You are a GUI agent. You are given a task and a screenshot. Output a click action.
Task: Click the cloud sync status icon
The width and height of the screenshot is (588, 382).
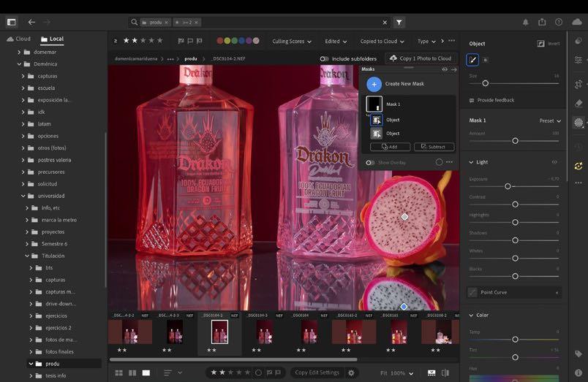click(578, 22)
